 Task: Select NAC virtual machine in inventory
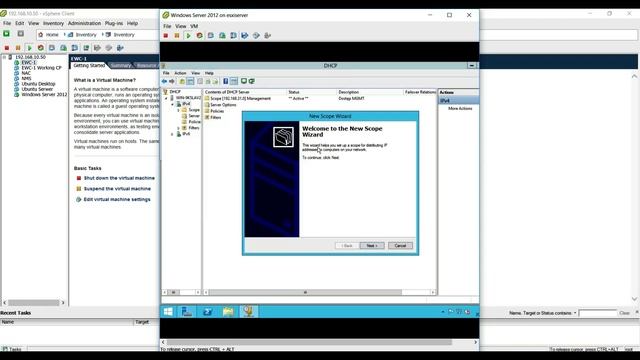click(x=26, y=73)
